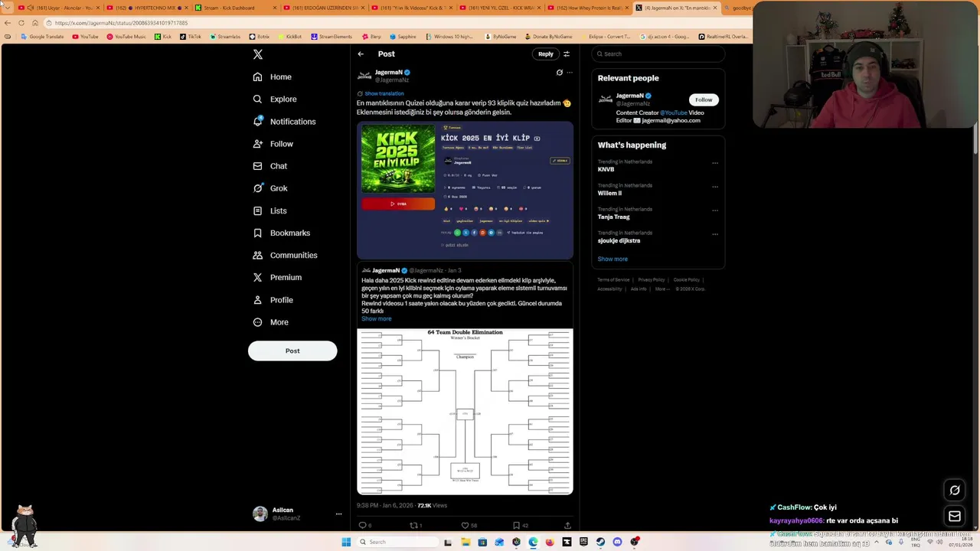Open more options for KNVB trend
Image resolution: width=980 pixels, height=551 pixels.
715,163
